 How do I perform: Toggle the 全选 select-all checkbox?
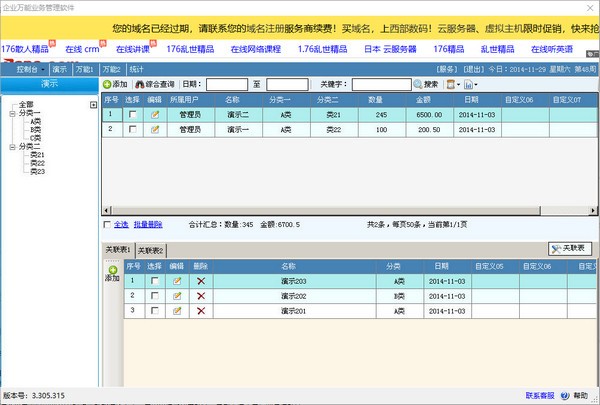[108, 224]
